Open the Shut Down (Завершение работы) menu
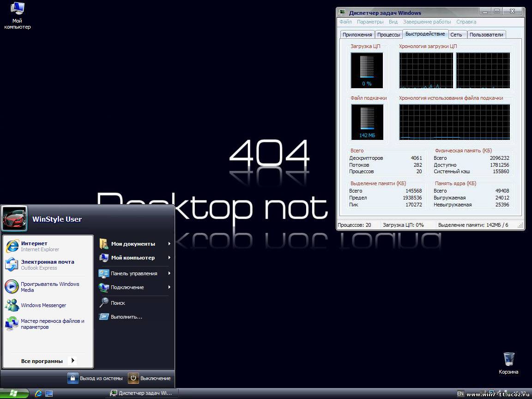The width and height of the screenshot is (532, 399). (427, 22)
